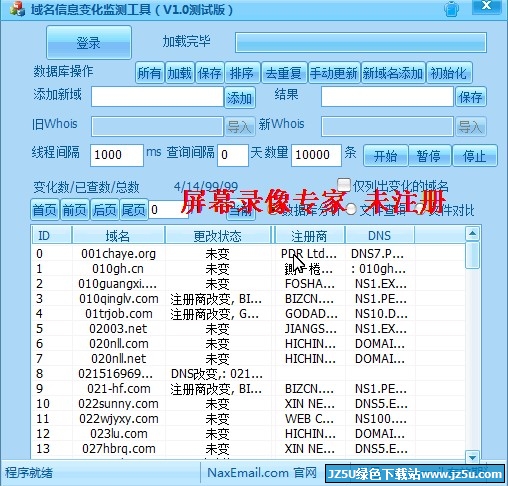
Task: Click the loading progress bar
Action: [361, 42]
